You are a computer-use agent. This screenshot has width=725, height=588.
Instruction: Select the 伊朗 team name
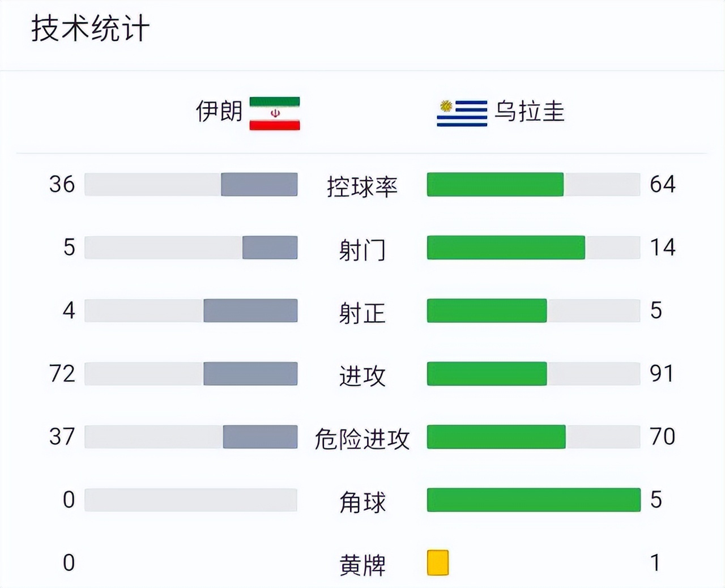(219, 111)
